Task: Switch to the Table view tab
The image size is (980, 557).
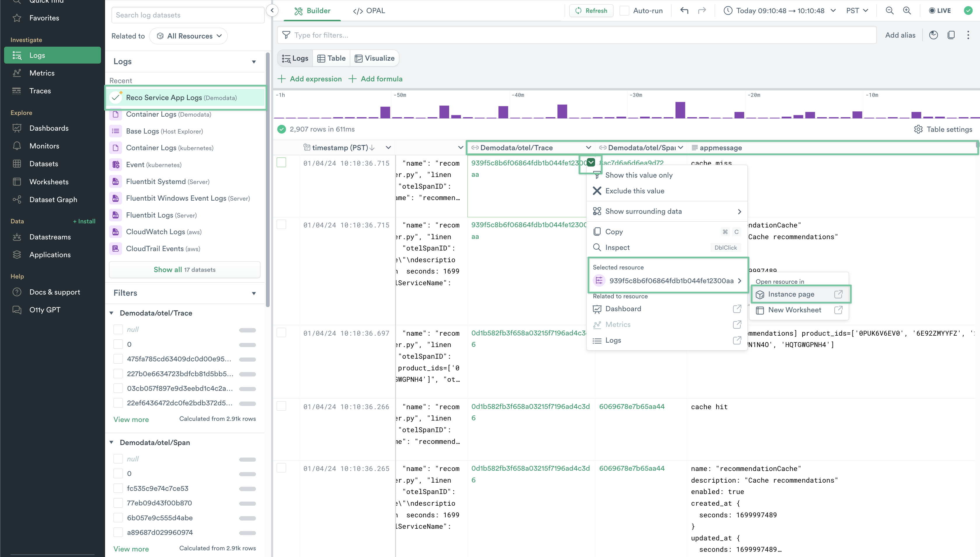Action: (x=332, y=58)
